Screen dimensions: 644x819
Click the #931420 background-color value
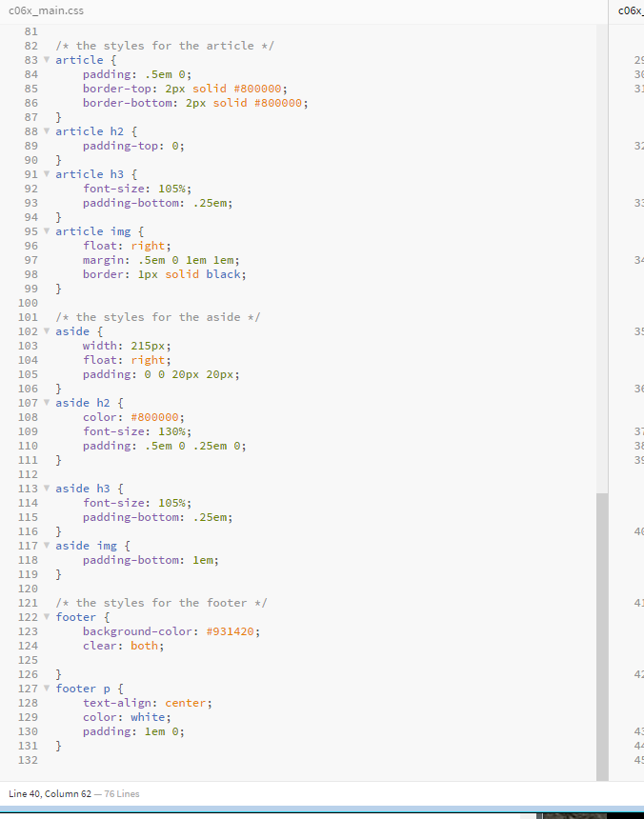[230, 631]
